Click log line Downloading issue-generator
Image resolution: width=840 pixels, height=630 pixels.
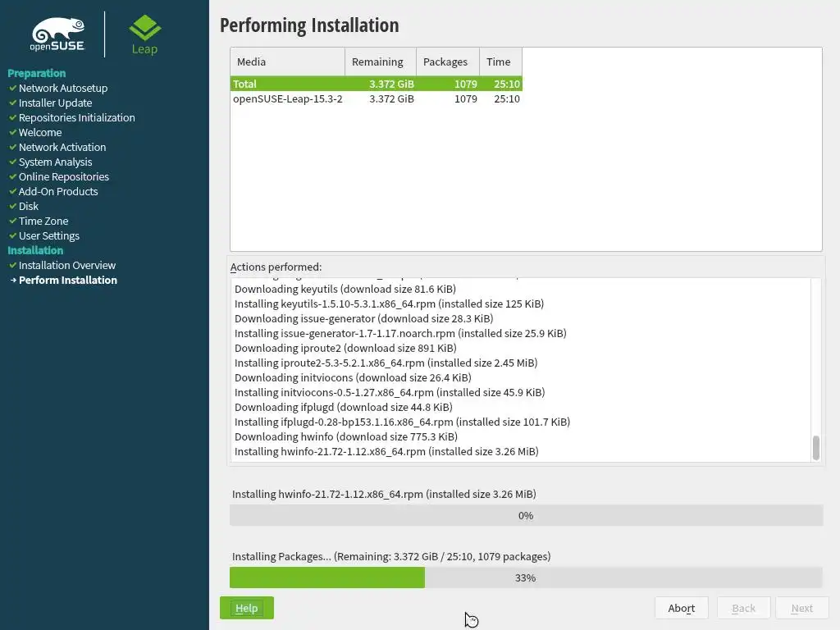363,318
